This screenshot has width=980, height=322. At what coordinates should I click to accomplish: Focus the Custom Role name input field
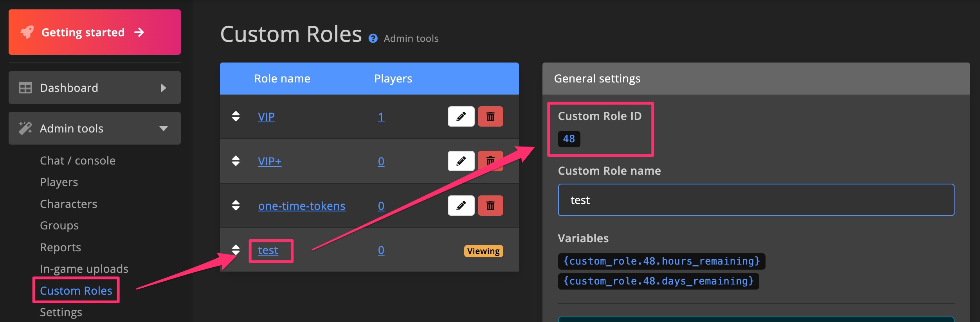pyautogui.click(x=756, y=200)
